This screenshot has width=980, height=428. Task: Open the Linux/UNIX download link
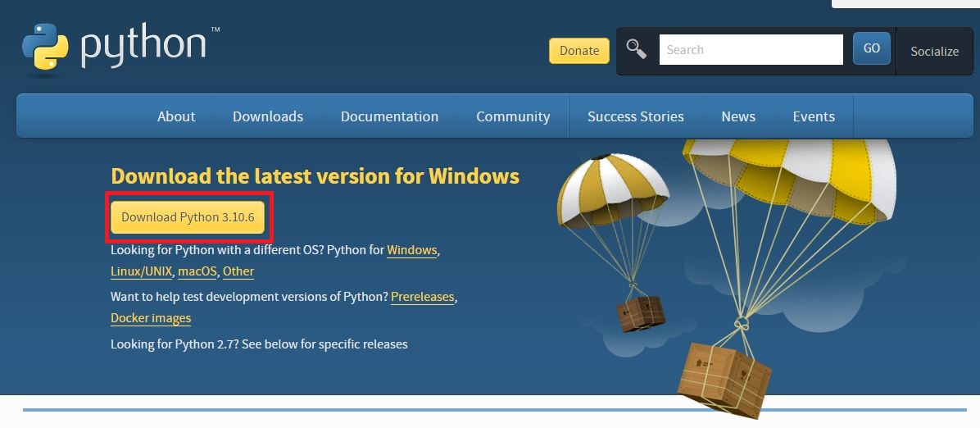141,271
